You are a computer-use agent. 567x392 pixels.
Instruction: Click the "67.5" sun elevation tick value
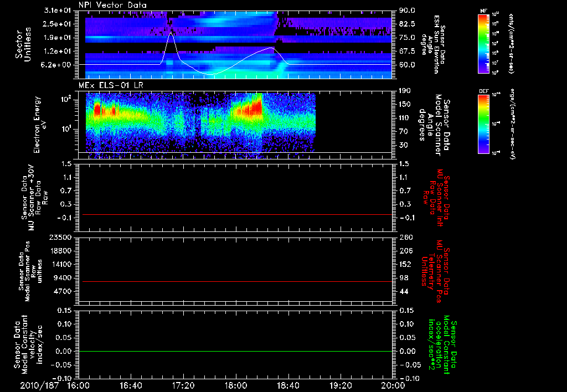407,51
